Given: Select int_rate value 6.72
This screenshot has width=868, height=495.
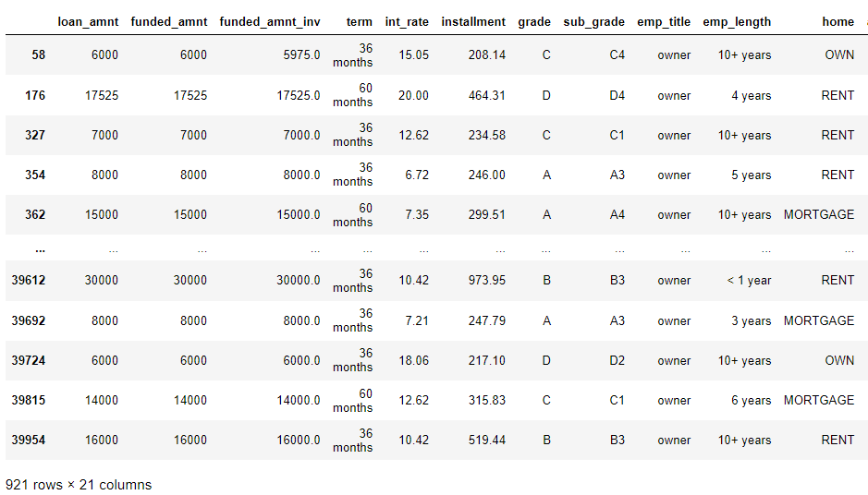Looking at the screenshot, I should point(417,175).
